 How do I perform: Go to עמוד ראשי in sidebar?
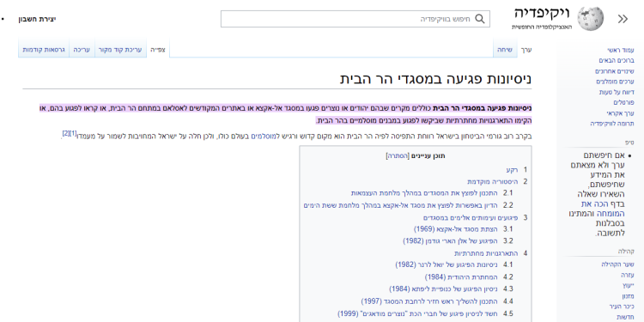click(x=621, y=50)
